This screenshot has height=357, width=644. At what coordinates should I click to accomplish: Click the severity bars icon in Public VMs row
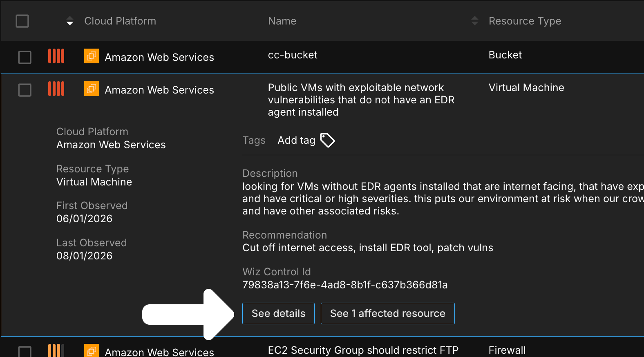point(56,89)
